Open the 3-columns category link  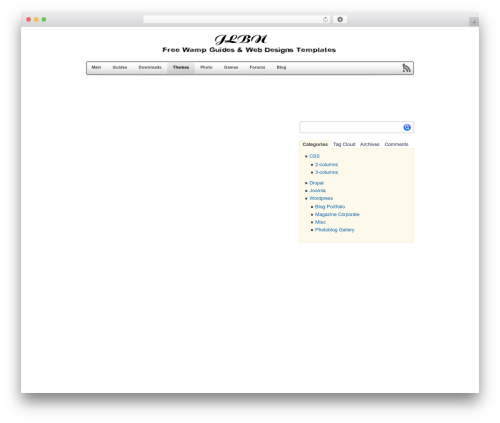[326, 172]
